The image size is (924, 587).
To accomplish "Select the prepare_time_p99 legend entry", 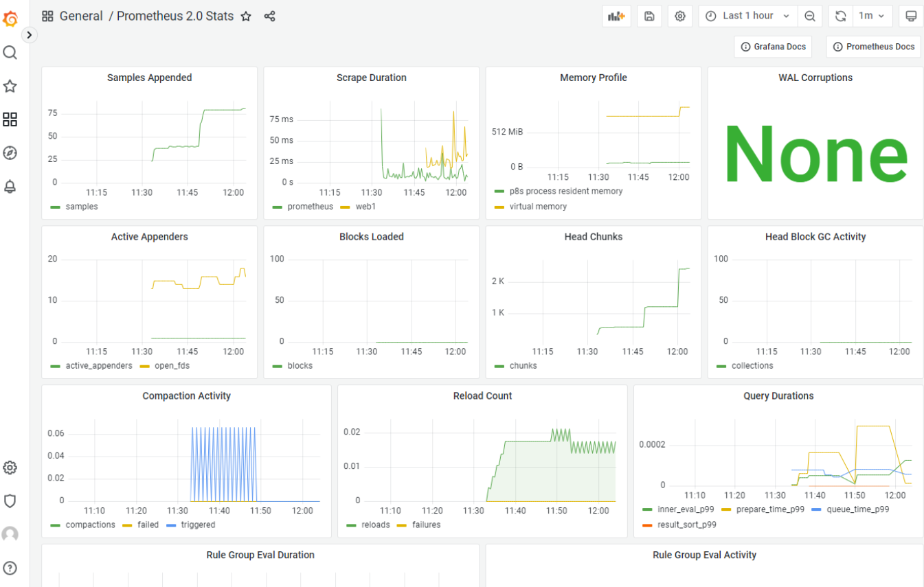I will [770, 510].
